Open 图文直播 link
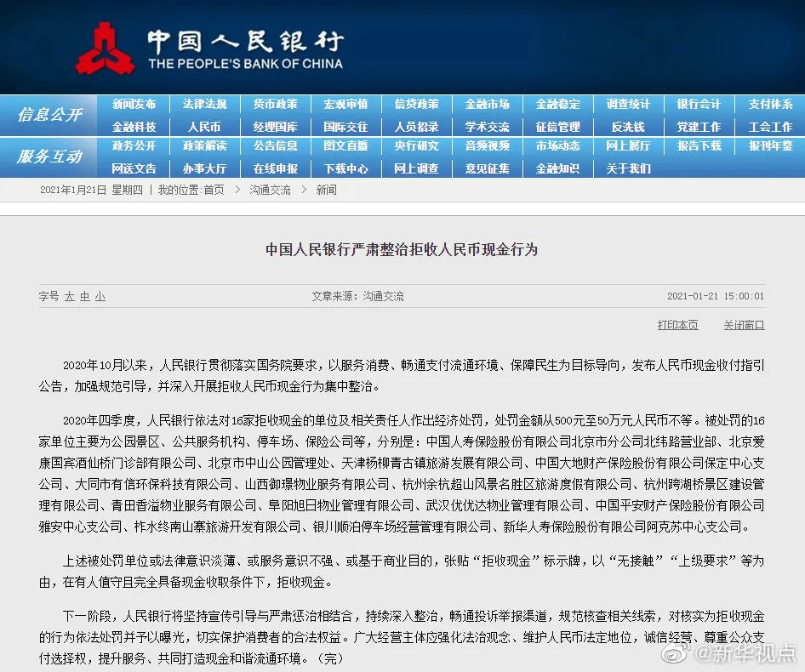 coord(345,145)
